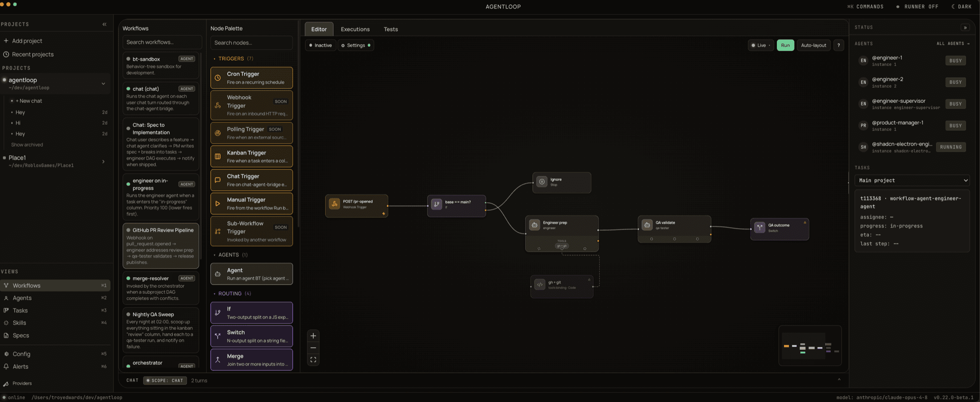
Task: Toggle the Dark theme switch
Action: 962,7
